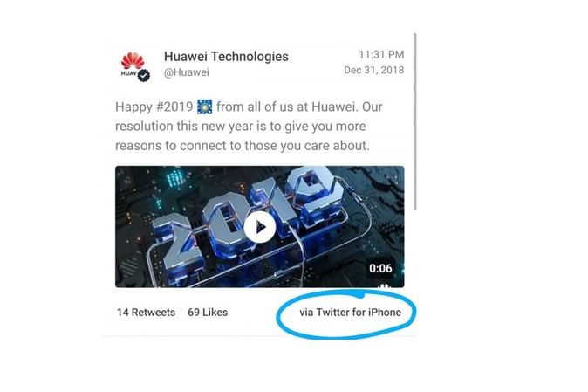
Task: Click the via Twitter for iPhone label
Action: pos(350,312)
